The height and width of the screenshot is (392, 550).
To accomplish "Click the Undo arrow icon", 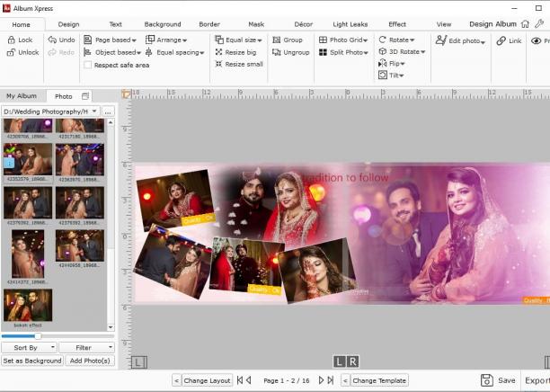I will [52, 40].
